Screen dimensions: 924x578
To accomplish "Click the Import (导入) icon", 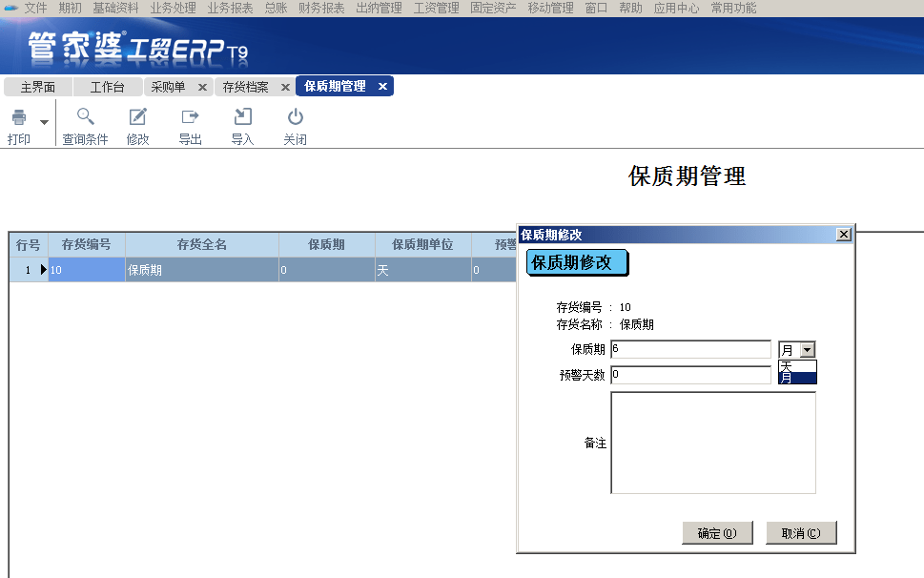I will coord(243,118).
